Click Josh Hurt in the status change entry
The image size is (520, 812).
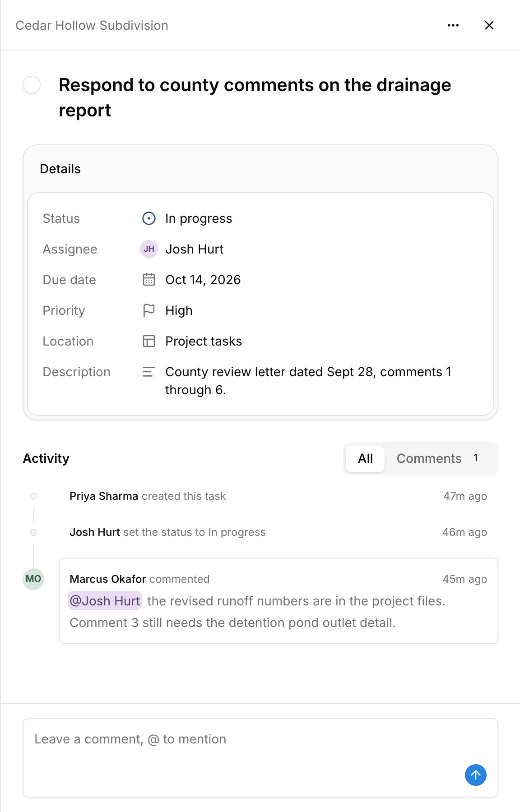point(95,532)
